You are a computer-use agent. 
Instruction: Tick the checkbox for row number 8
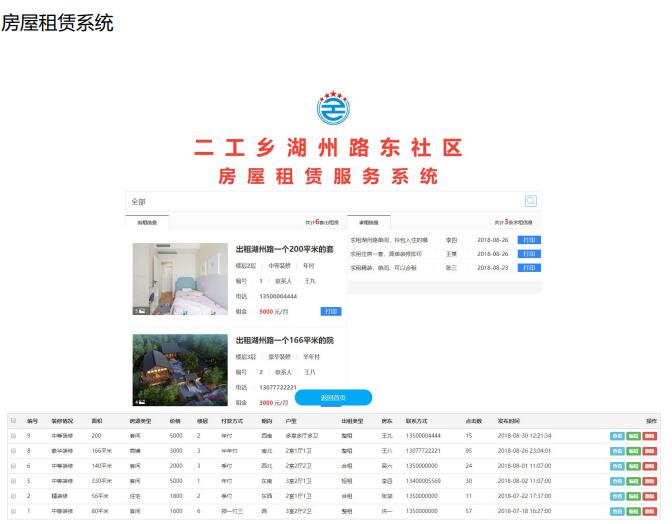[13, 451]
